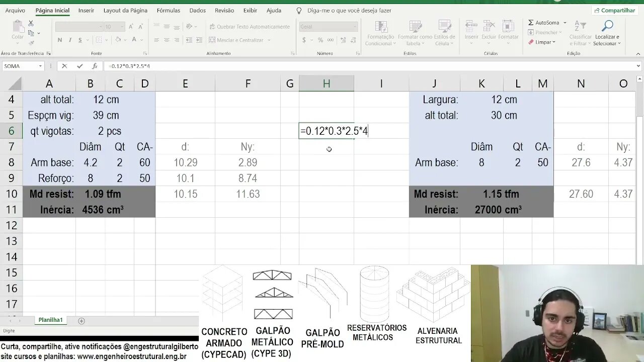Open Formatação Condicional menu

(380, 33)
